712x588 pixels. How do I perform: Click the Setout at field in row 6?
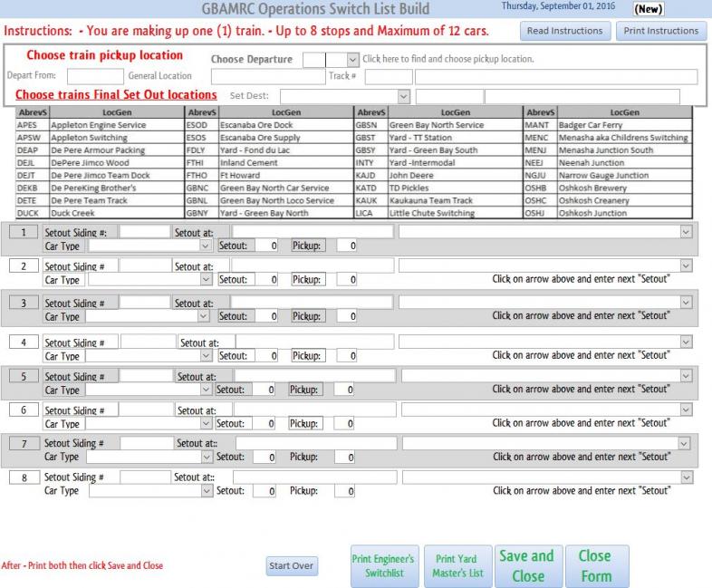(314, 410)
